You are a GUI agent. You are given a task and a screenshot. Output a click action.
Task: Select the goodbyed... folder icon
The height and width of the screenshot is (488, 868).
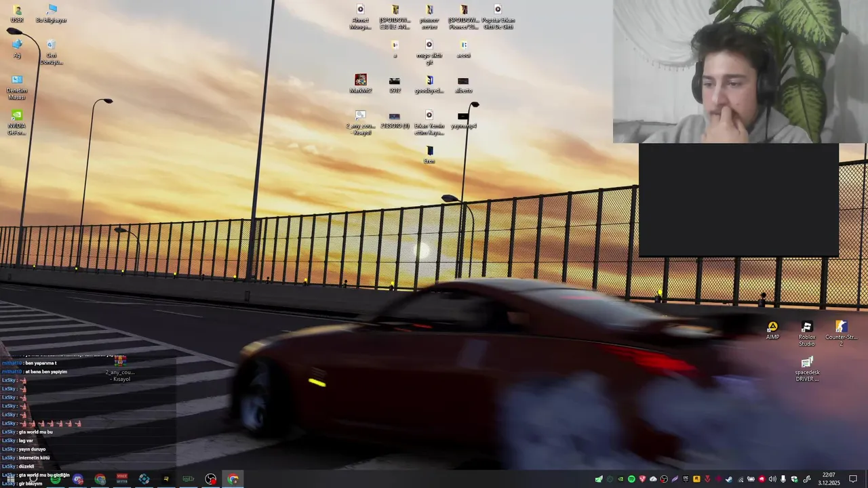click(429, 84)
